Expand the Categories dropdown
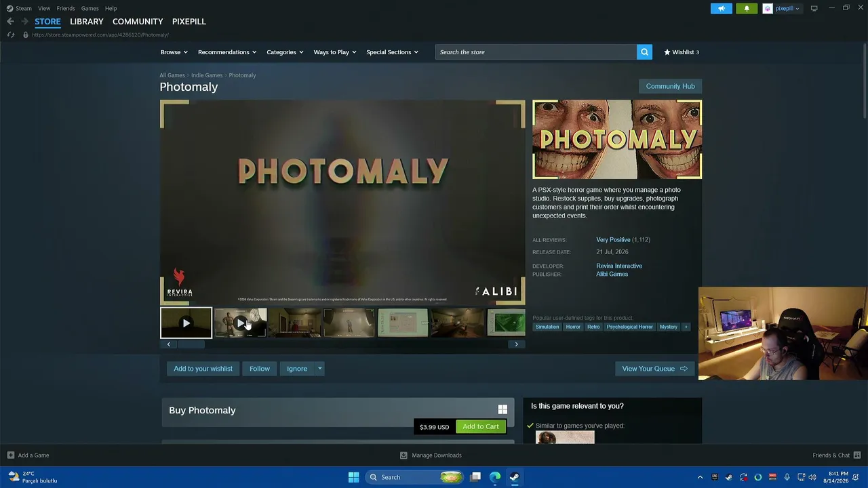The image size is (868, 488). [x=285, y=52]
